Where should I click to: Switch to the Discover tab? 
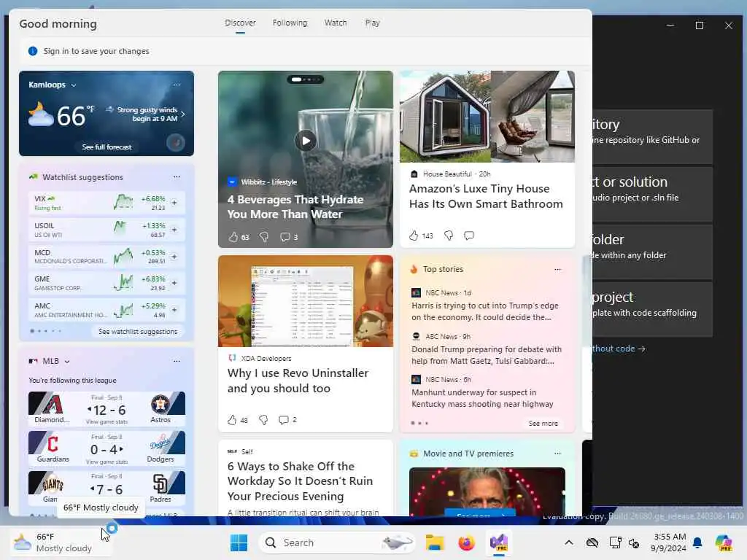coord(240,23)
